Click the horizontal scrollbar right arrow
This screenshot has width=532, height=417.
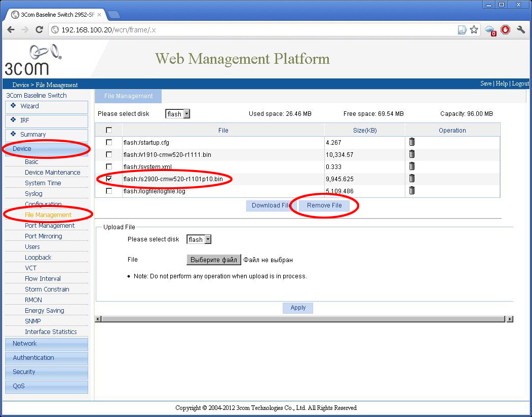pos(510,319)
